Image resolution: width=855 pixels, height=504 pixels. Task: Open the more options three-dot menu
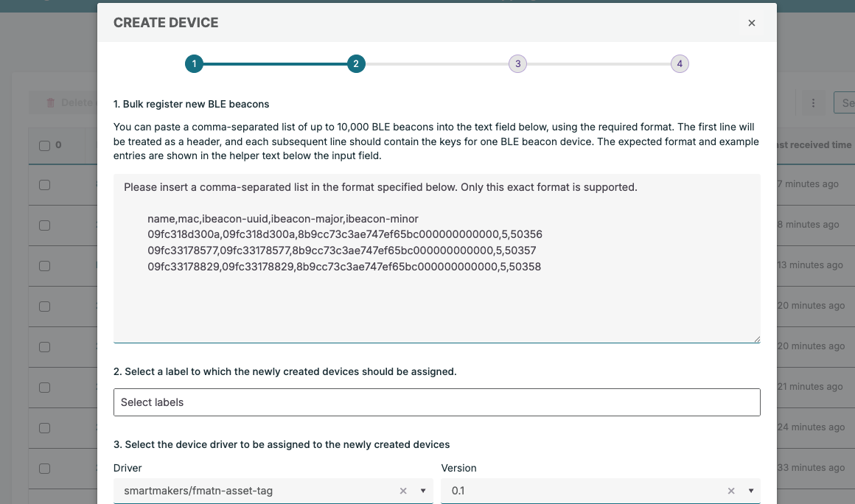click(813, 103)
